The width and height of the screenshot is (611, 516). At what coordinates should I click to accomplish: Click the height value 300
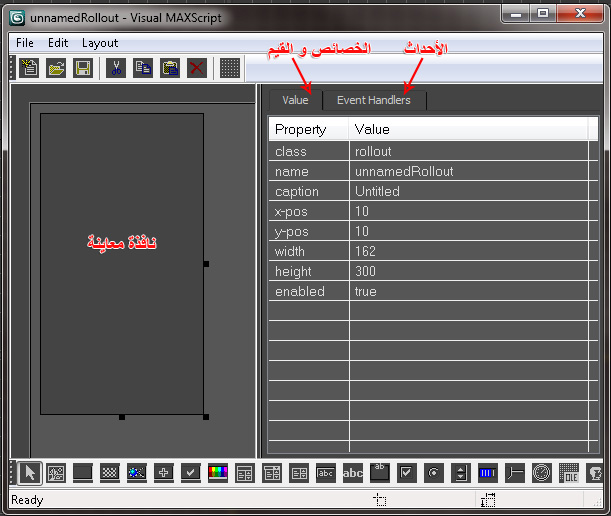[x=468, y=271]
